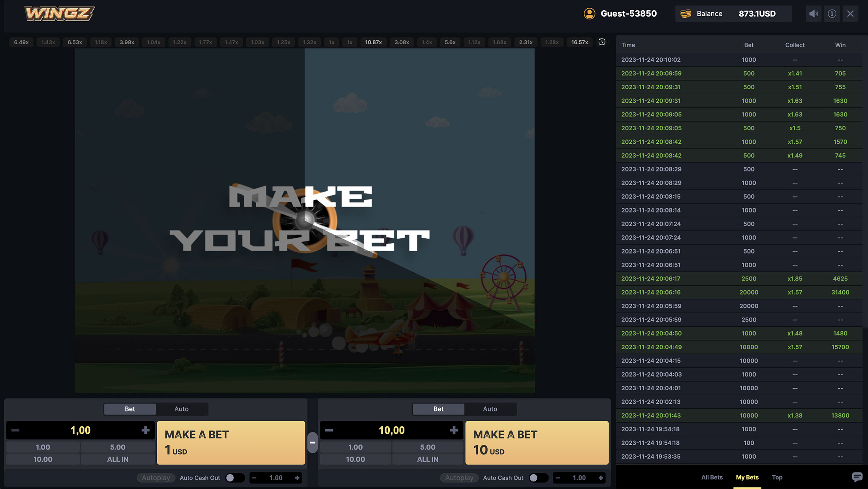Enable Auto Cash Out on left panel

235,478
